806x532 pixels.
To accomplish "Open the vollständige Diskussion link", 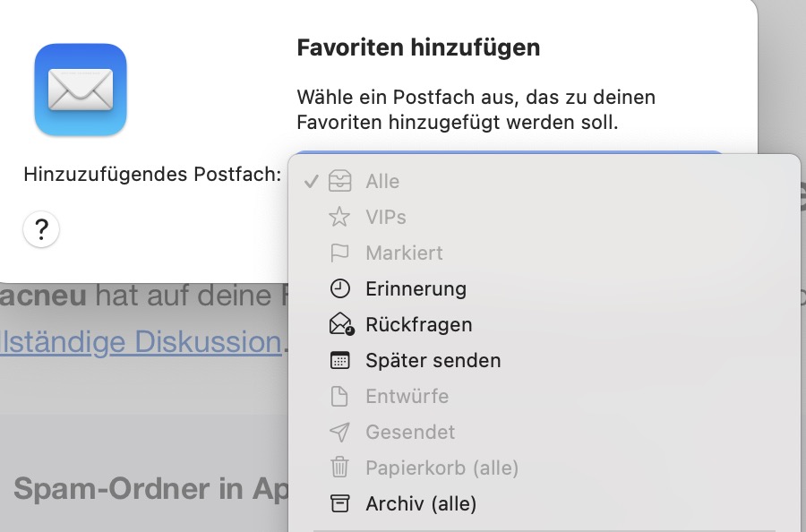I will pos(141,341).
